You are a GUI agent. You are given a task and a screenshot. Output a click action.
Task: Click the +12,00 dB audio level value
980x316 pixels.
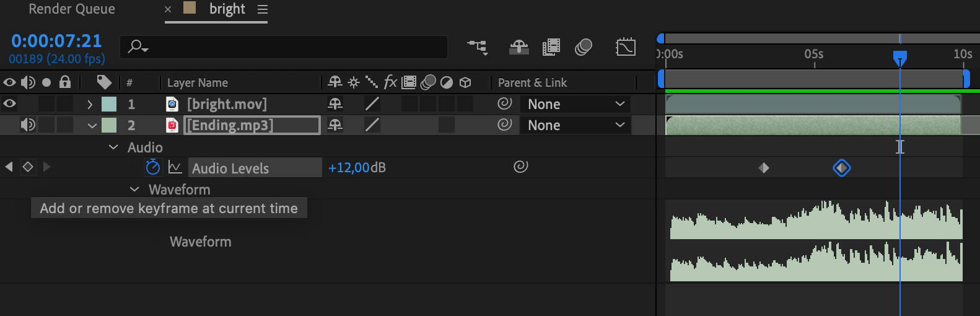[349, 167]
